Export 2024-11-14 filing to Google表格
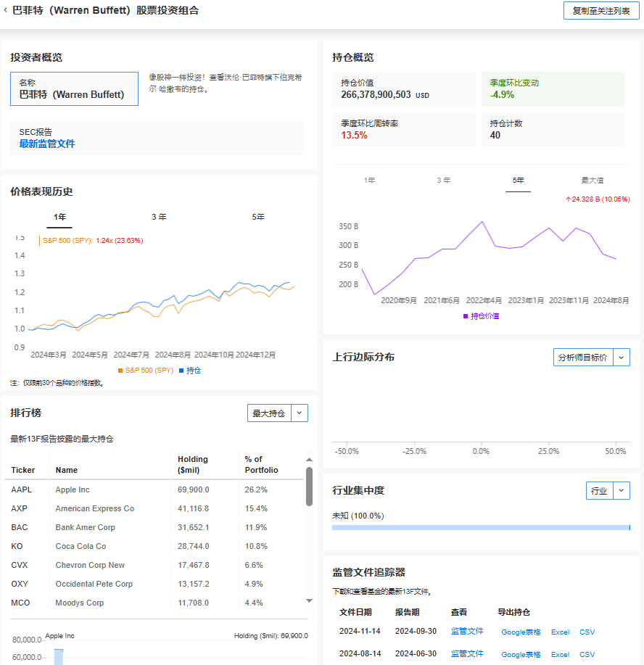Screen dimensions: 644x665 521,632
